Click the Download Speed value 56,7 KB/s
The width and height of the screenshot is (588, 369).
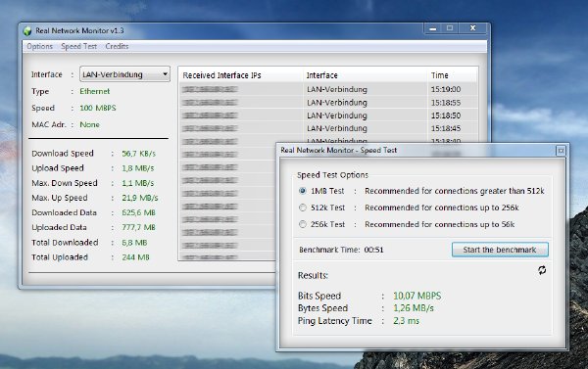(x=138, y=154)
